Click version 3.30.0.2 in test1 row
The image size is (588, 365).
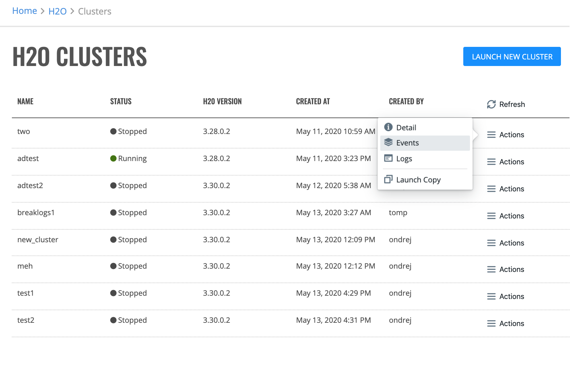coord(216,293)
